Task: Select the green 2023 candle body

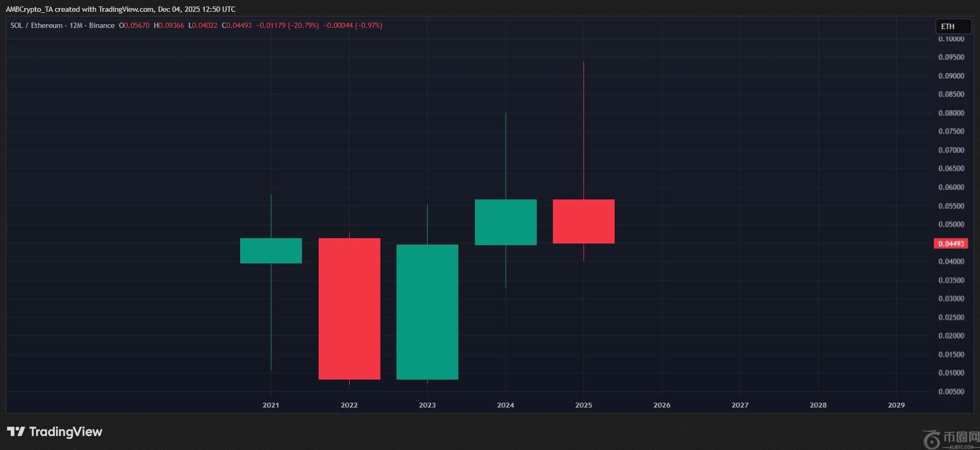Action: (427, 312)
